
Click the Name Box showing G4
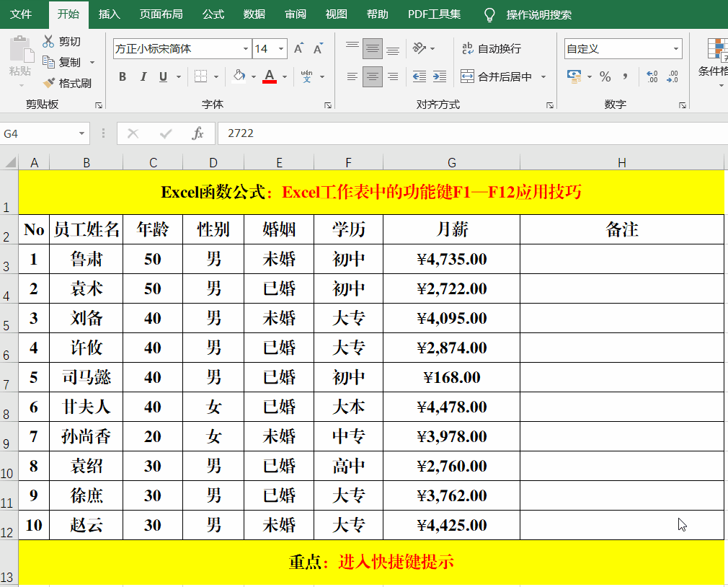(x=38, y=133)
